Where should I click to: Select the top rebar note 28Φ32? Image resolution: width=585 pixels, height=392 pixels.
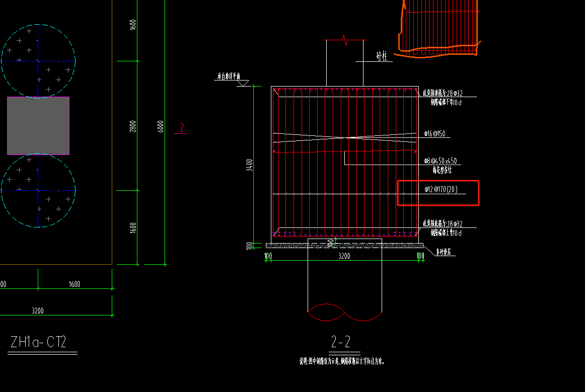[x=443, y=93]
